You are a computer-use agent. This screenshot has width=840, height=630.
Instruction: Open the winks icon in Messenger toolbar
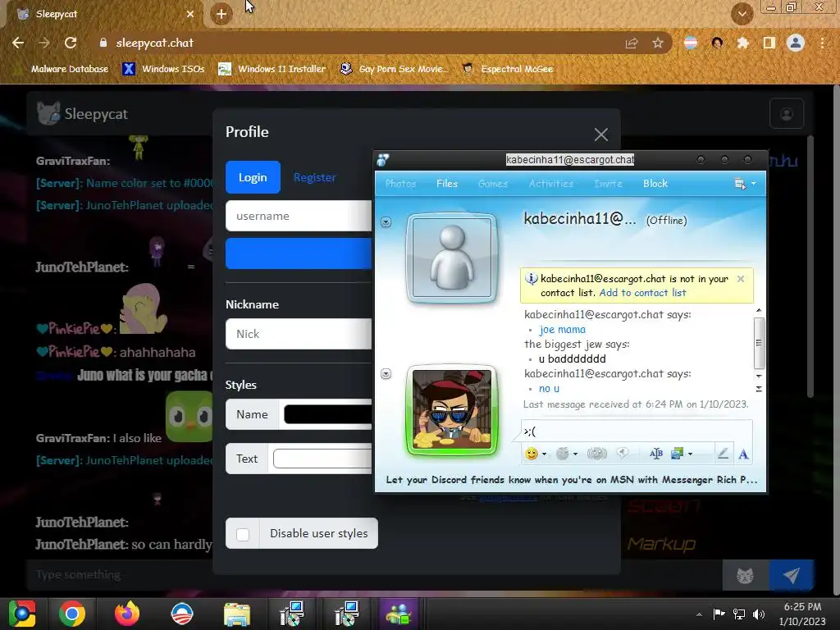click(562, 454)
